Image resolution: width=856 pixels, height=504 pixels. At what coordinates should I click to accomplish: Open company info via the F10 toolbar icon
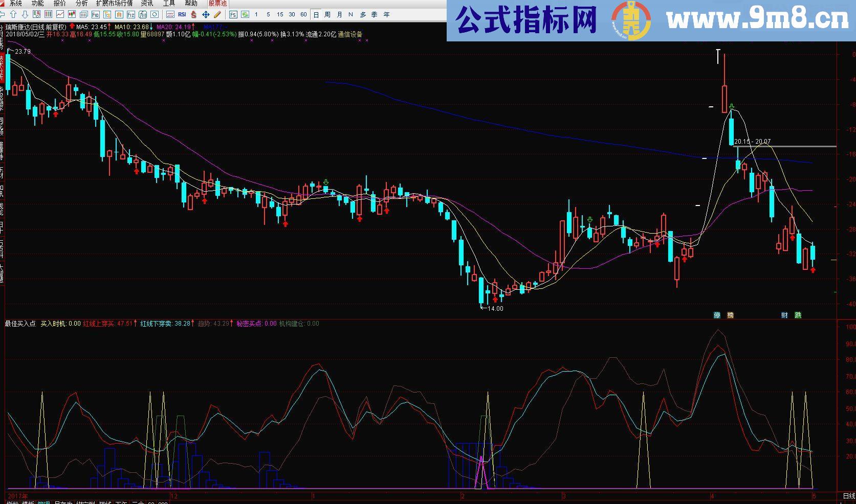pyautogui.click(x=95, y=14)
